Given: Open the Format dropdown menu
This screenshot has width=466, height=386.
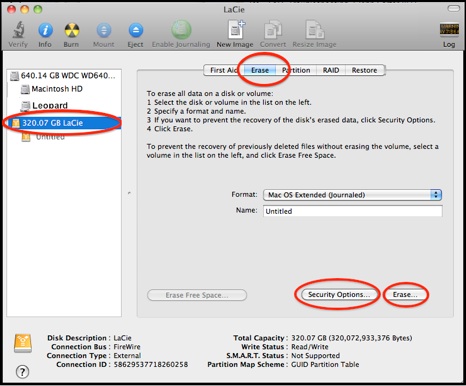Looking at the screenshot, I should pyautogui.click(x=352, y=195).
